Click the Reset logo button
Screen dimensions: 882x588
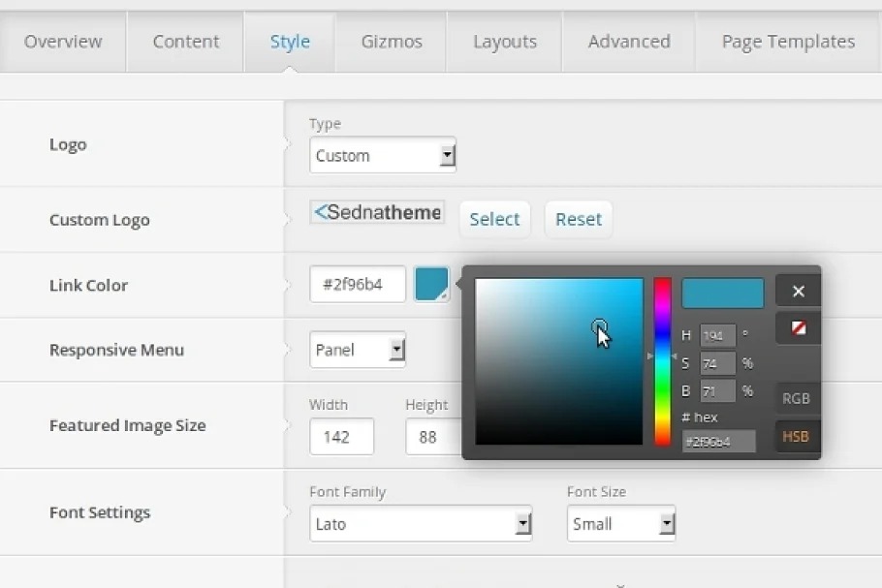[578, 219]
